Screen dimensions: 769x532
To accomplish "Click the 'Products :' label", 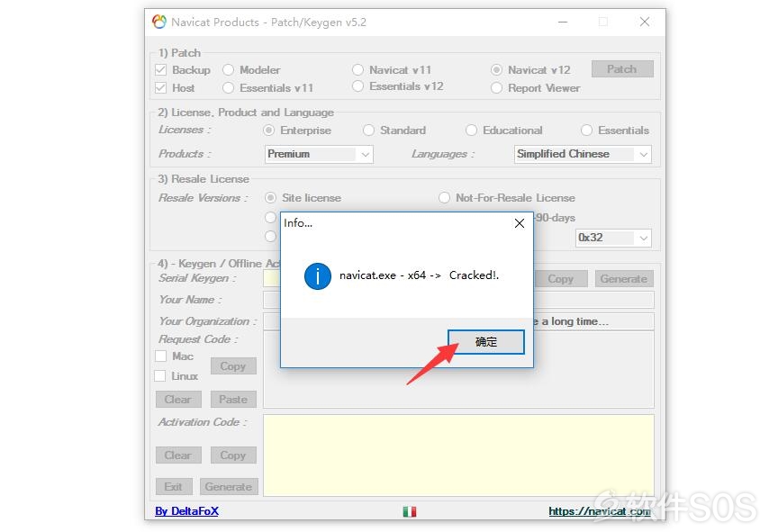I will pos(185,154).
